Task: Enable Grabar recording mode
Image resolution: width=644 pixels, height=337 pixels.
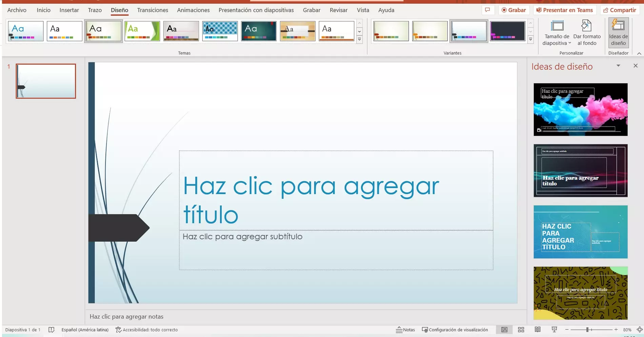Action: (514, 10)
